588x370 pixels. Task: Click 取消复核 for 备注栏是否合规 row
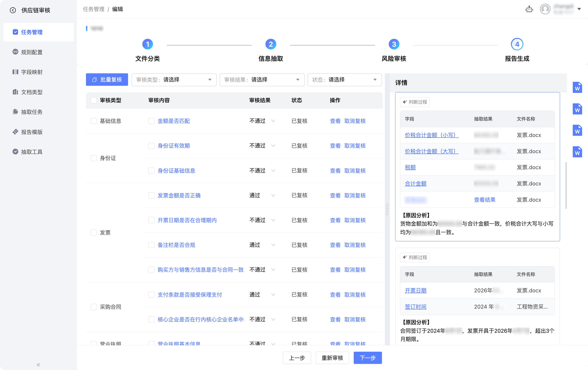[355, 245]
